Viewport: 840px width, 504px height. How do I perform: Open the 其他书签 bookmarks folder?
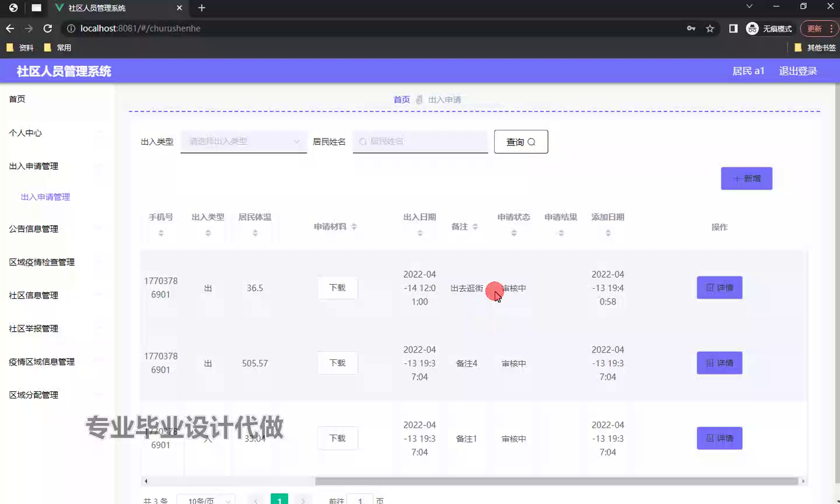point(815,48)
